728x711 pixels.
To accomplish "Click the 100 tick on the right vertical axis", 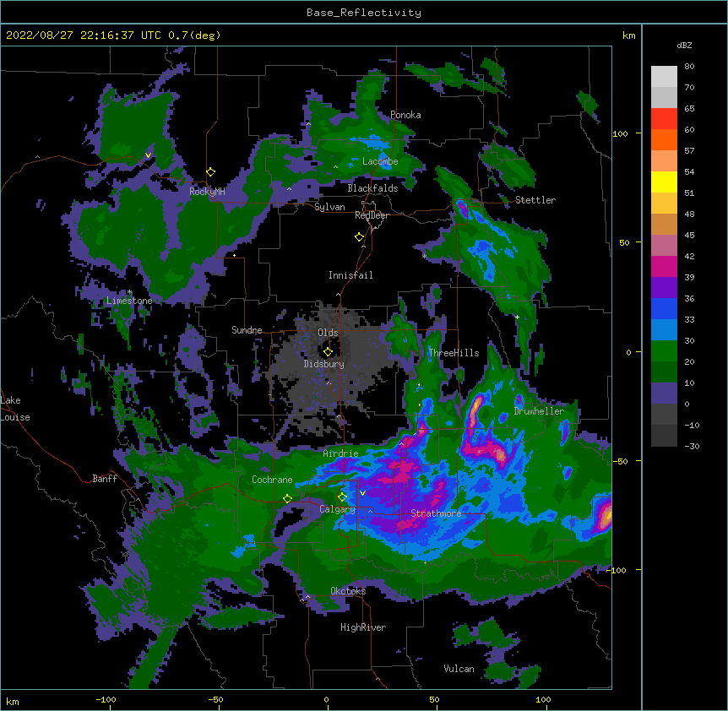I will [620, 133].
